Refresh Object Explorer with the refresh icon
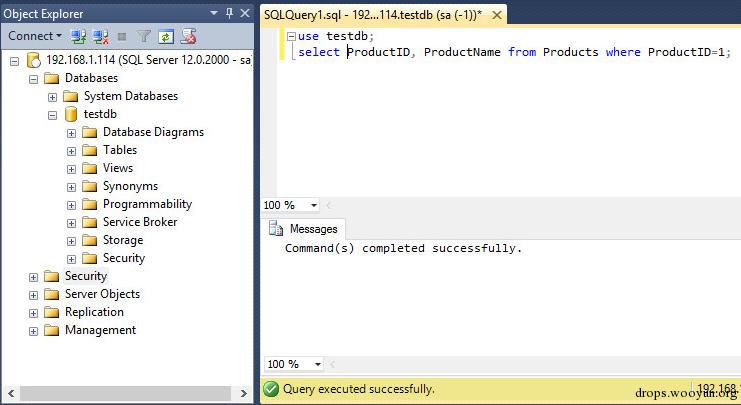Screen dimensions: 741x405 [x=166, y=36]
